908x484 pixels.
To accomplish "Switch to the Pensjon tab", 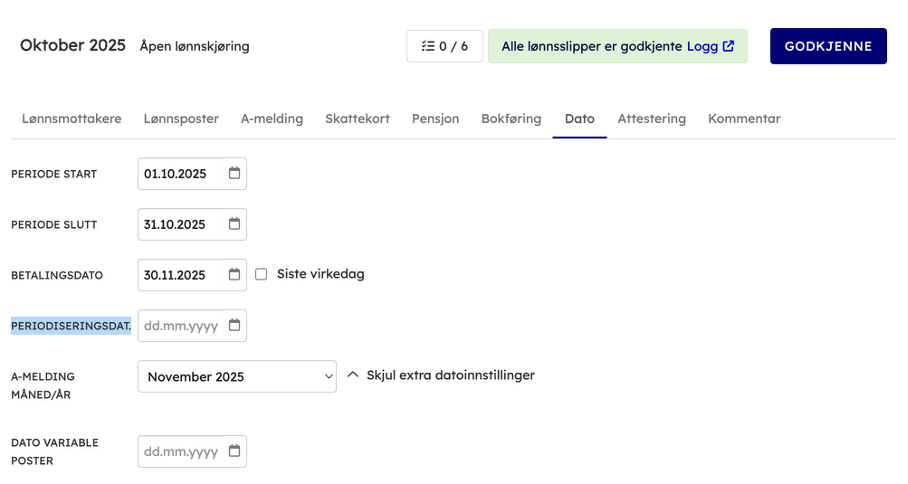I will point(435,118).
